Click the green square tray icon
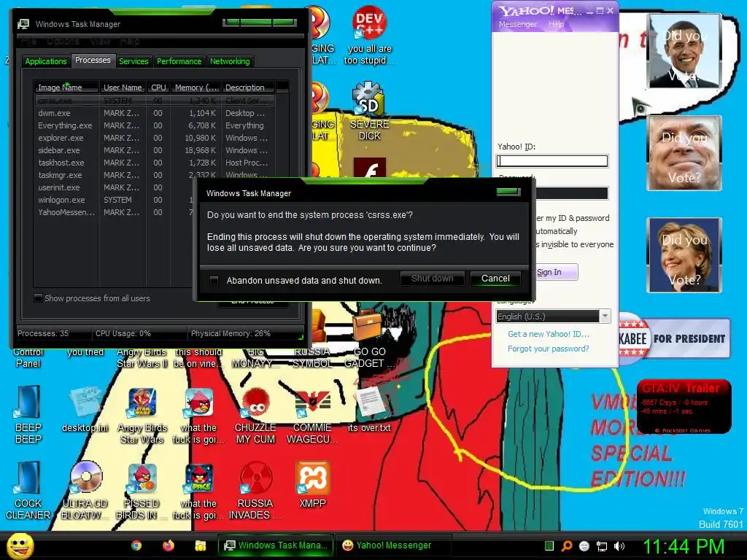This screenshot has height=560, width=747. [549, 545]
